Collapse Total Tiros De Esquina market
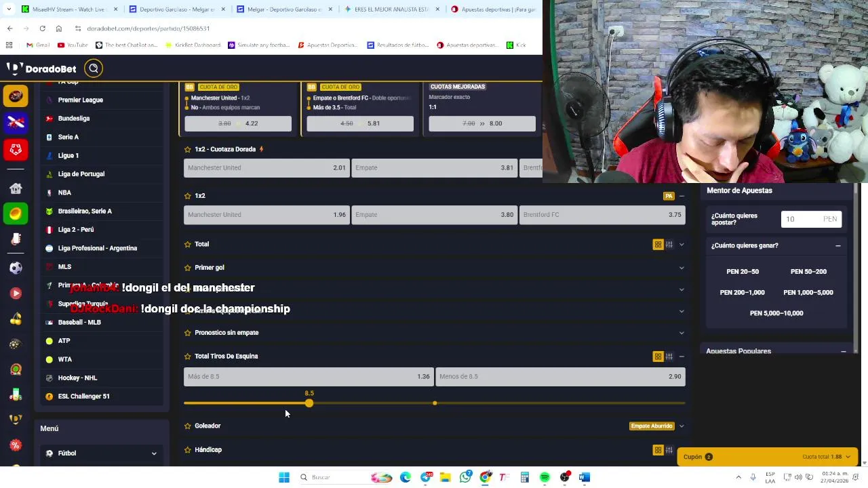Image resolution: width=868 pixels, height=488 pixels. point(682,356)
